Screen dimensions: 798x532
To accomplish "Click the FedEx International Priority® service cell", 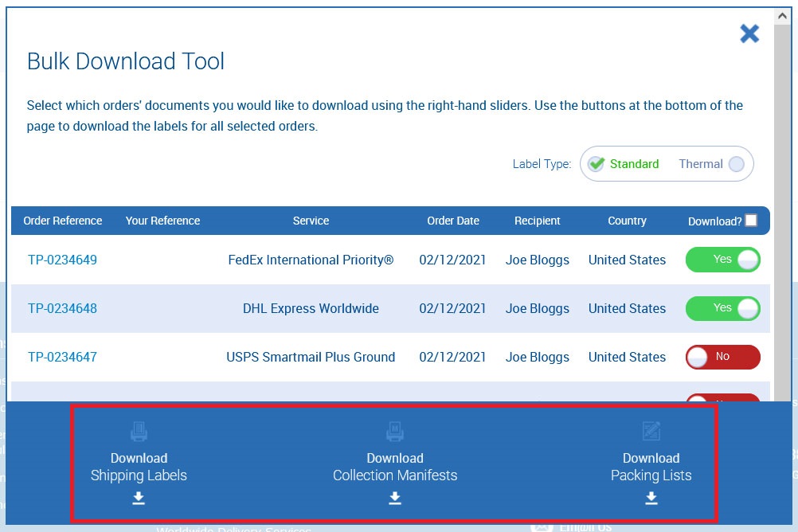I will 311,260.
